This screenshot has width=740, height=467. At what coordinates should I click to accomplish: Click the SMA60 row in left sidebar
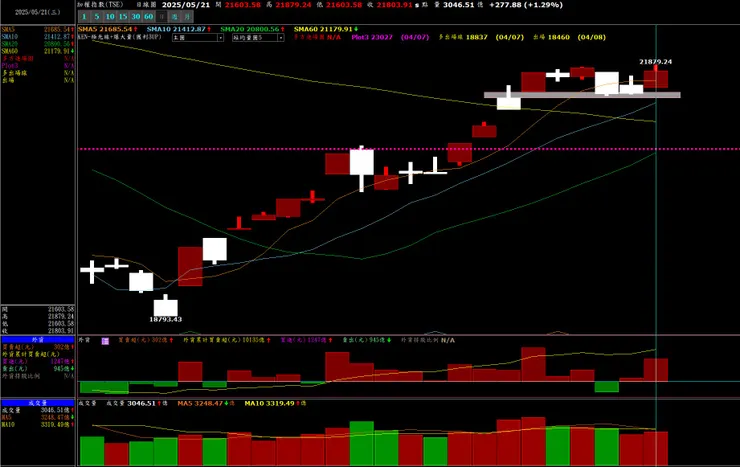pos(38,51)
